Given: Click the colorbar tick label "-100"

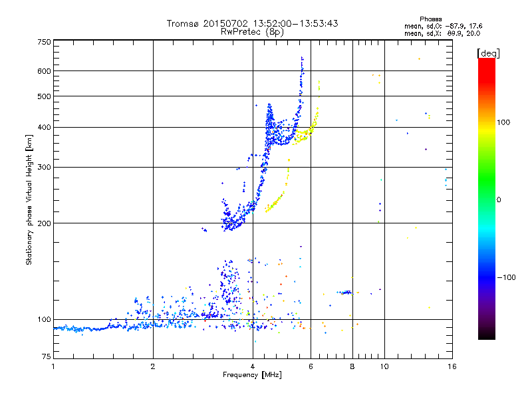Looking at the screenshot, I should point(506,277).
